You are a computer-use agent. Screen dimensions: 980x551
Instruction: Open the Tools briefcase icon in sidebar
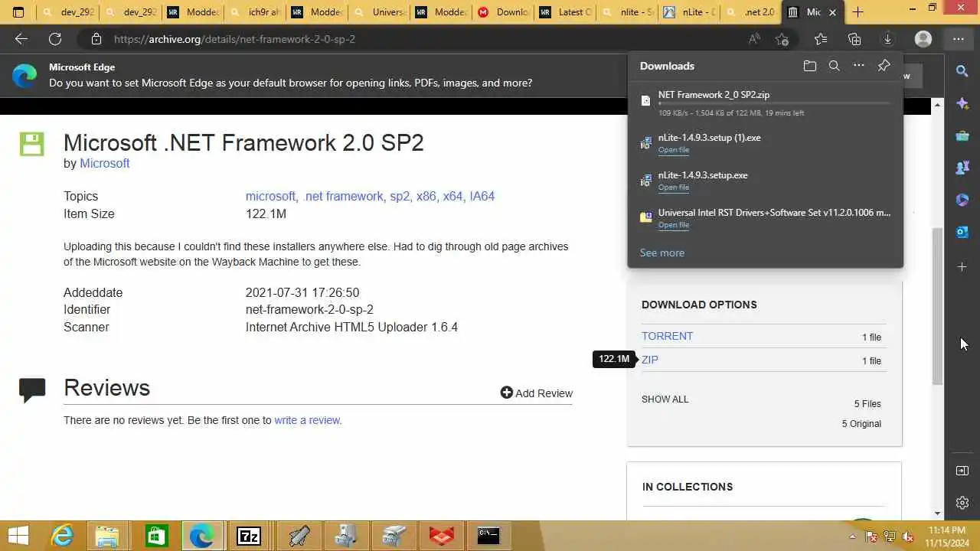(x=962, y=135)
